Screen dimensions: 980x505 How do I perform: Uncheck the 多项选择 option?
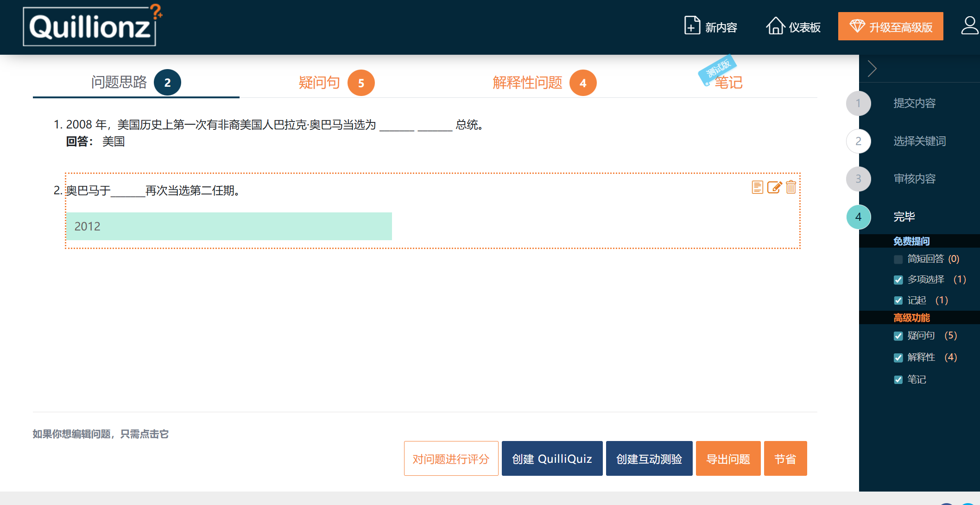[898, 280]
